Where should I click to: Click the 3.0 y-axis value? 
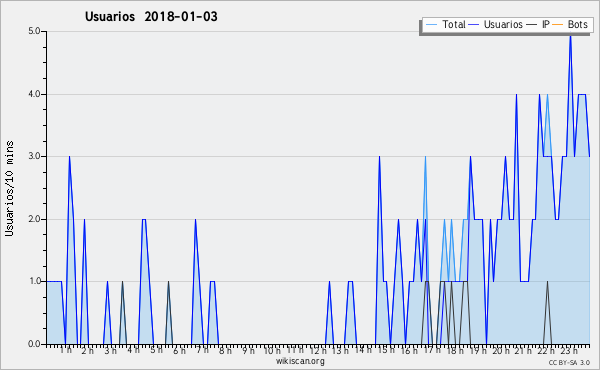pyautogui.click(x=34, y=156)
